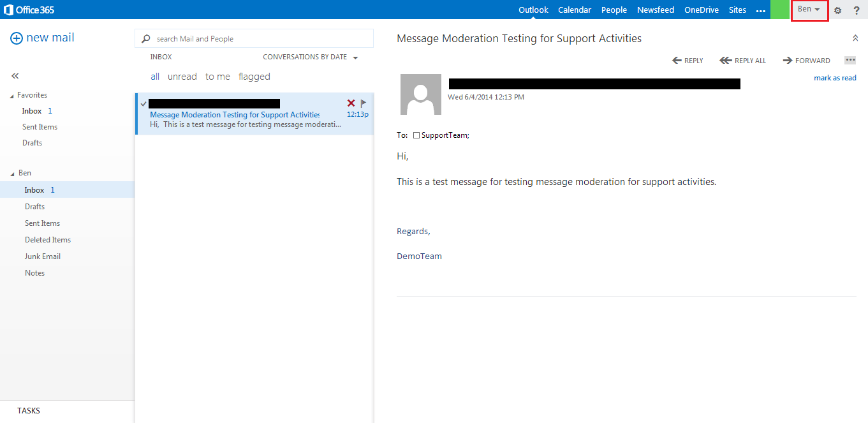
Task: Show only unread messages
Action: pos(182,76)
